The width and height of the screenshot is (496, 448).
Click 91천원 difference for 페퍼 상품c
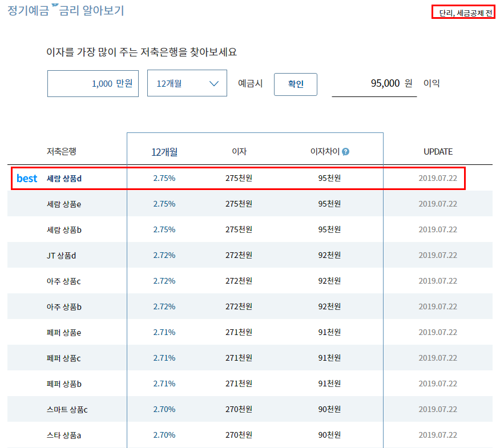(x=329, y=357)
